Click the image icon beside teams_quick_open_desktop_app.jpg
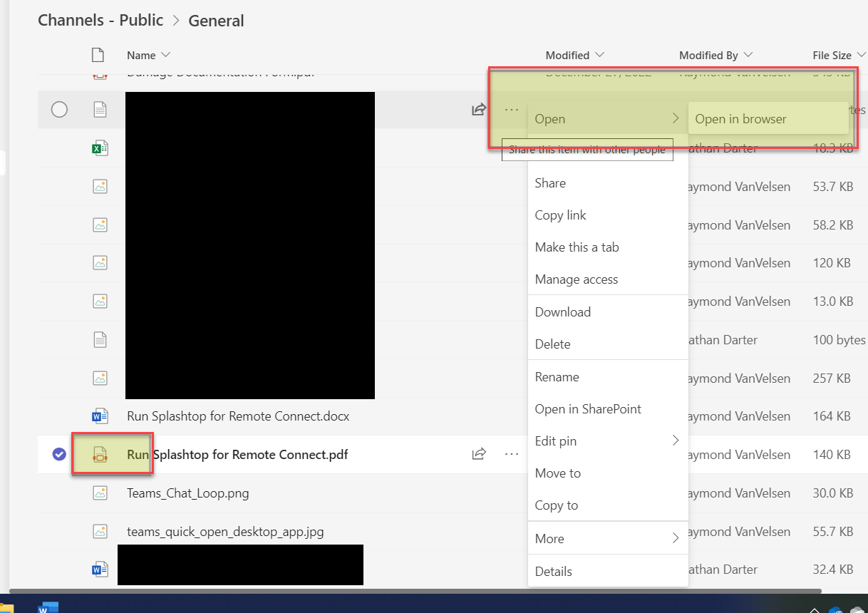The width and height of the screenshot is (868, 613). point(100,531)
